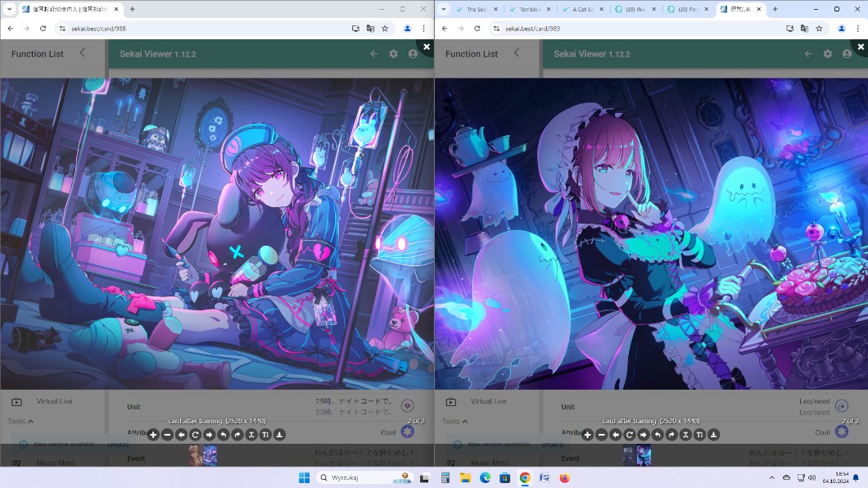Image resolution: width=868 pixels, height=488 pixels.
Task: Zoom in on the left window's card image
Action: point(153,435)
